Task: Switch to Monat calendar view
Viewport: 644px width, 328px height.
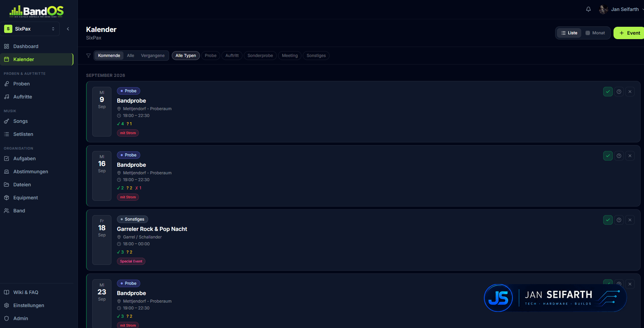Action: pos(595,33)
